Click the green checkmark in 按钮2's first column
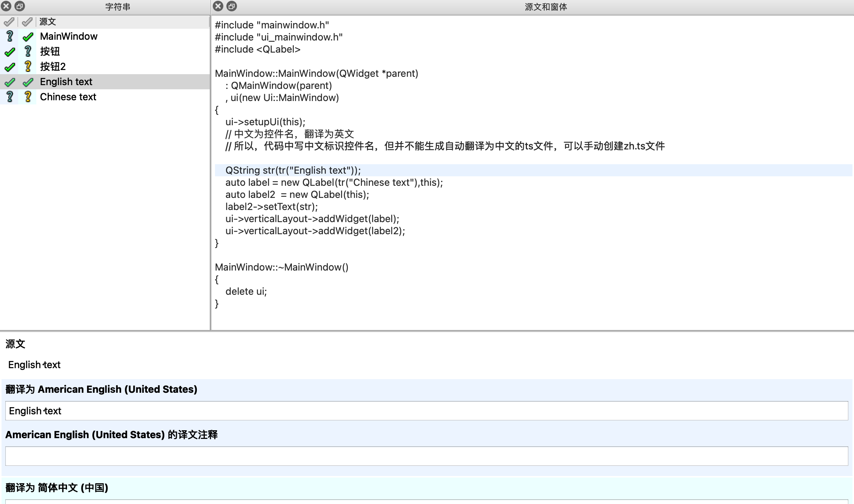The height and width of the screenshot is (504, 854). tap(9, 67)
